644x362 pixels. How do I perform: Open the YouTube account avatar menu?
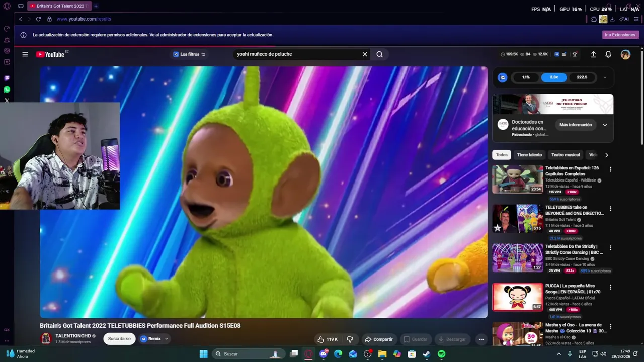click(625, 54)
